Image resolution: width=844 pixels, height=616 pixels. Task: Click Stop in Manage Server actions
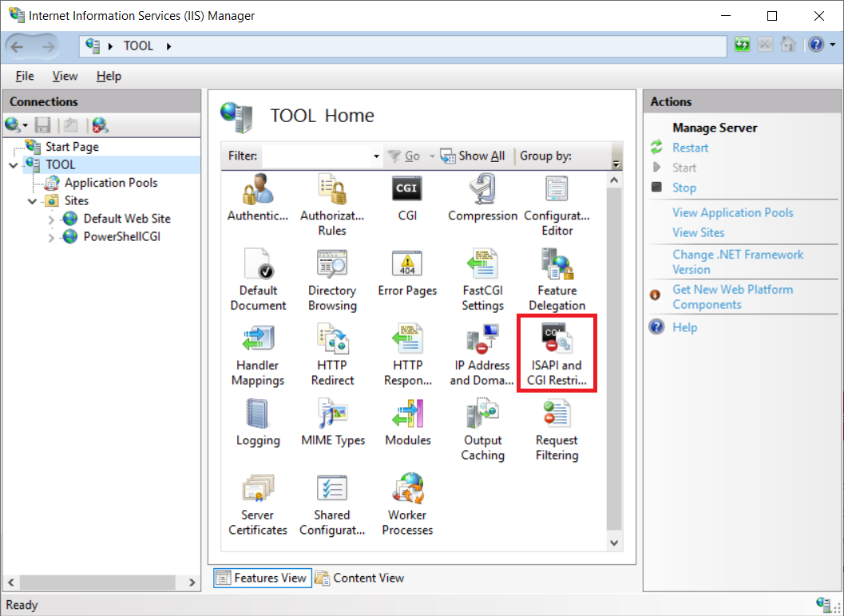[684, 188]
